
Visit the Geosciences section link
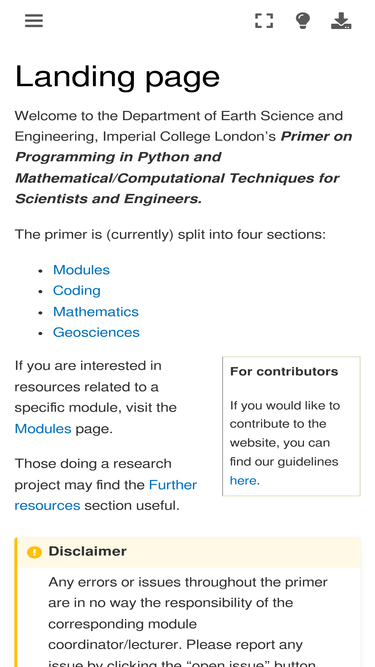coord(96,332)
